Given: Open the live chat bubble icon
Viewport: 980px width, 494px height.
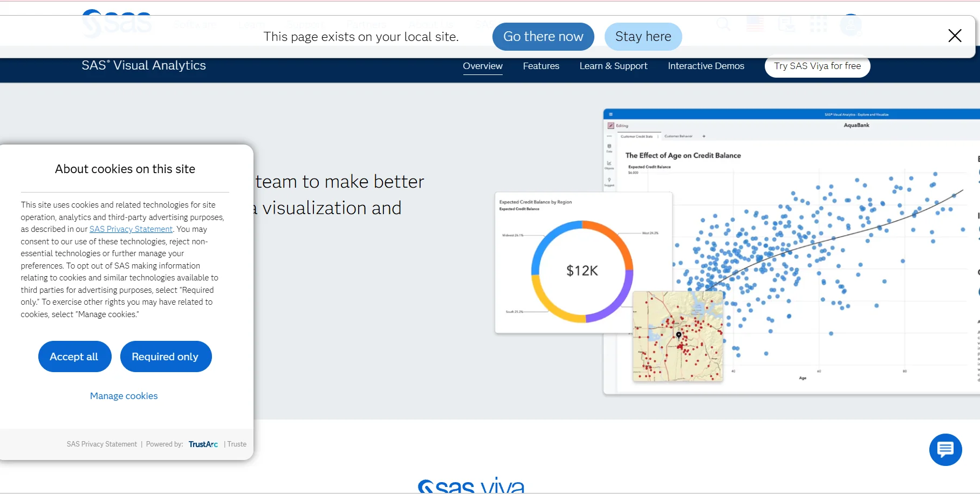Looking at the screenshot, I should click(945, 449).
